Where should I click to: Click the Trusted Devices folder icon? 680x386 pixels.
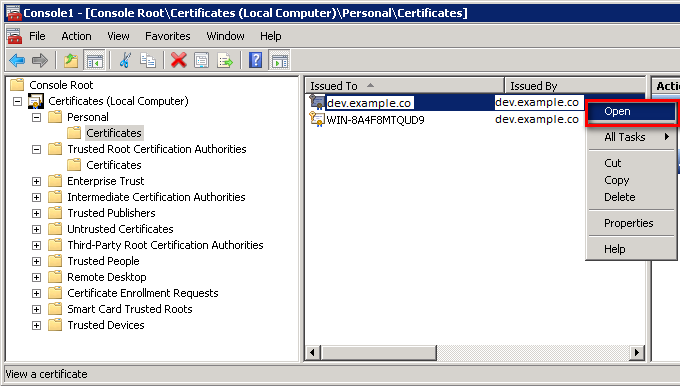point(55,324)
